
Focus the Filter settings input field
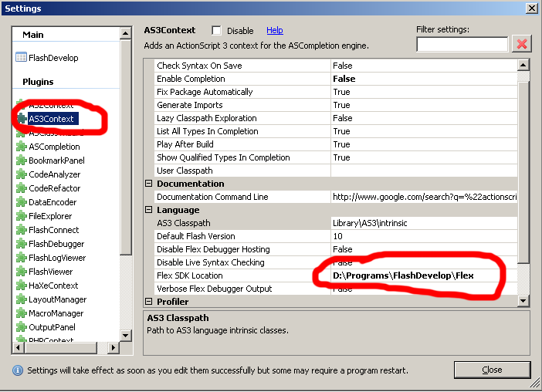[x=462, y=44]
